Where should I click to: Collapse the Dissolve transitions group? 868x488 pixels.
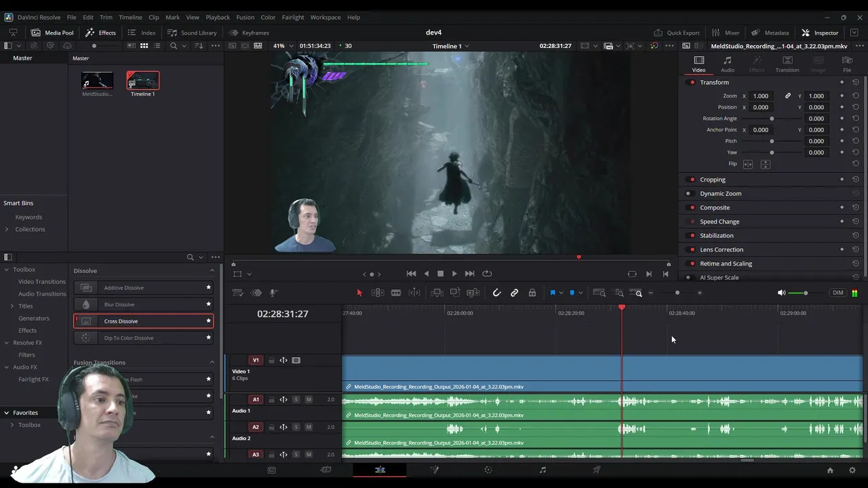pyautogui.click(x=212, y=270)
